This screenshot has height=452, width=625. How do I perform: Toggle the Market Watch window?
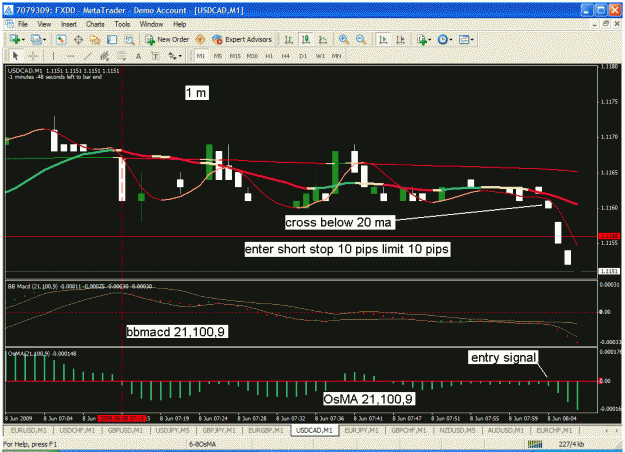point(61,39)
